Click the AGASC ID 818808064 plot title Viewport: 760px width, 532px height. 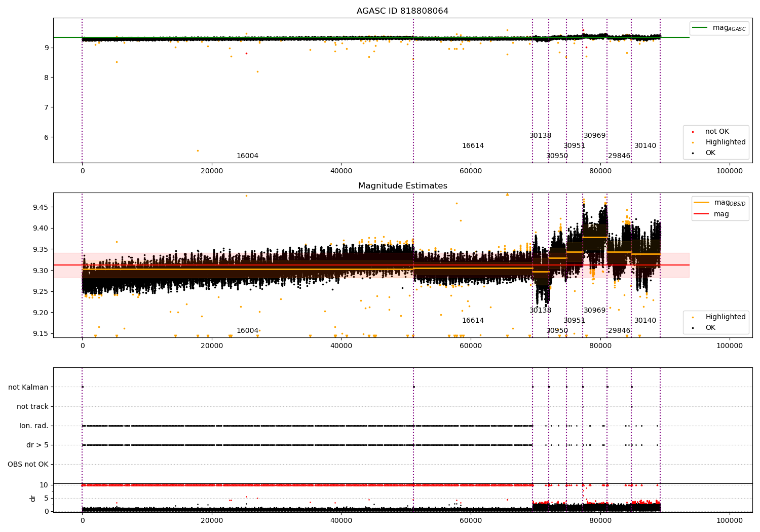[402, 11]
